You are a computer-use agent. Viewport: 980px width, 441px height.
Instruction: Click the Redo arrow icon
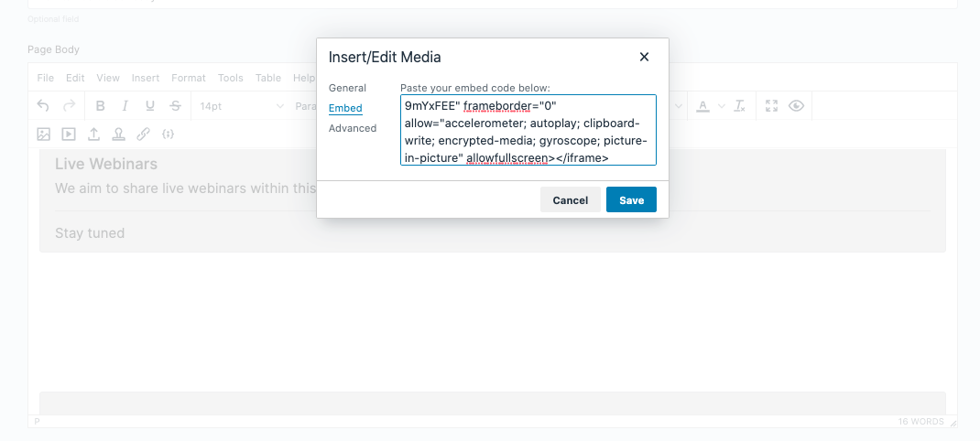(x=69, y=105)
